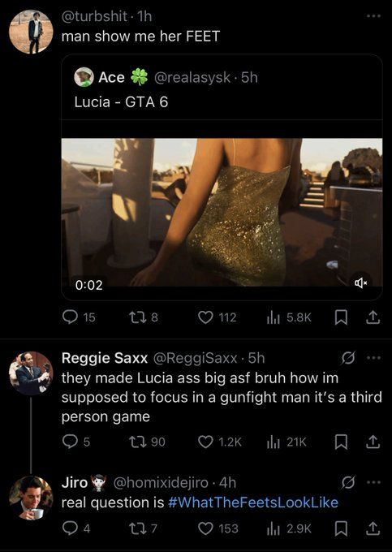Open more options on Jiro's reply

coord(373,483)
